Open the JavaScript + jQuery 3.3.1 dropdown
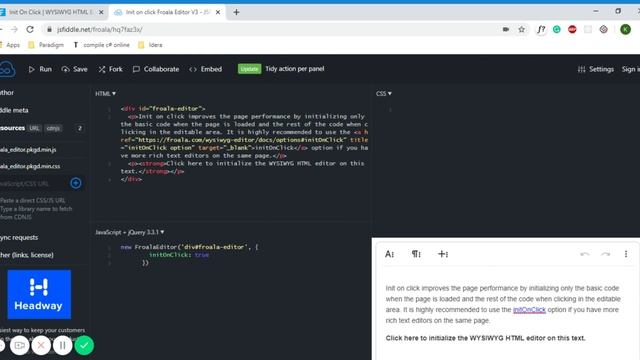The image size is (640, 360). click(129, 232)
